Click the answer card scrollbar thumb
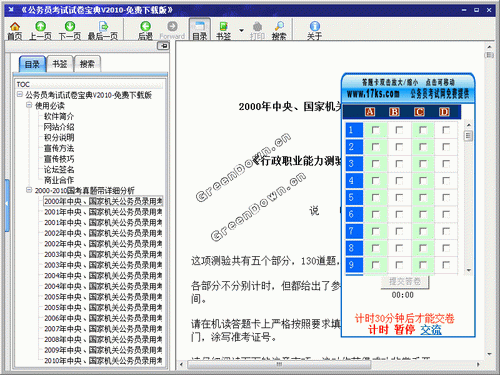The image size is (500, 375). coord(468,136)
